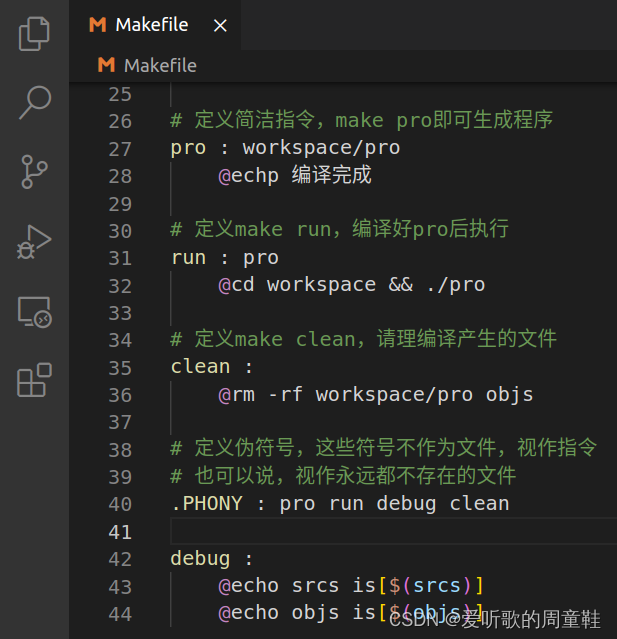Click the 'debug :' target line
This screenshot has height=639, width=617.
212,558
